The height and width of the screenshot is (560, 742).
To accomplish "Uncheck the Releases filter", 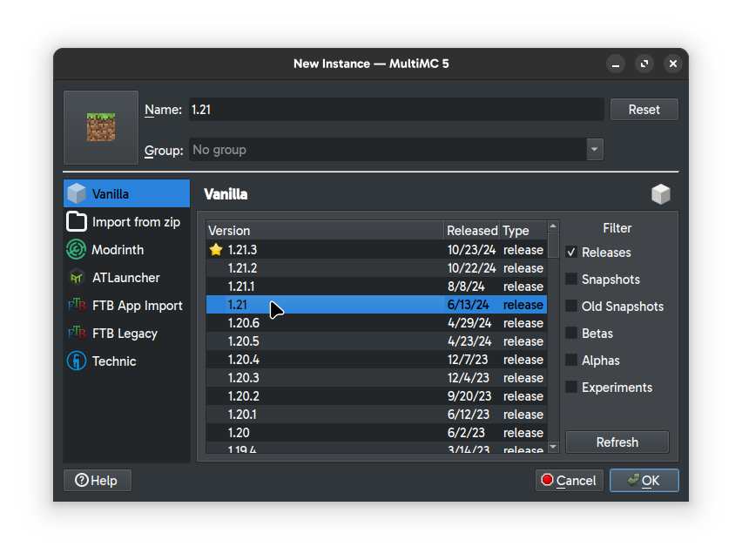I will (571, 253).
